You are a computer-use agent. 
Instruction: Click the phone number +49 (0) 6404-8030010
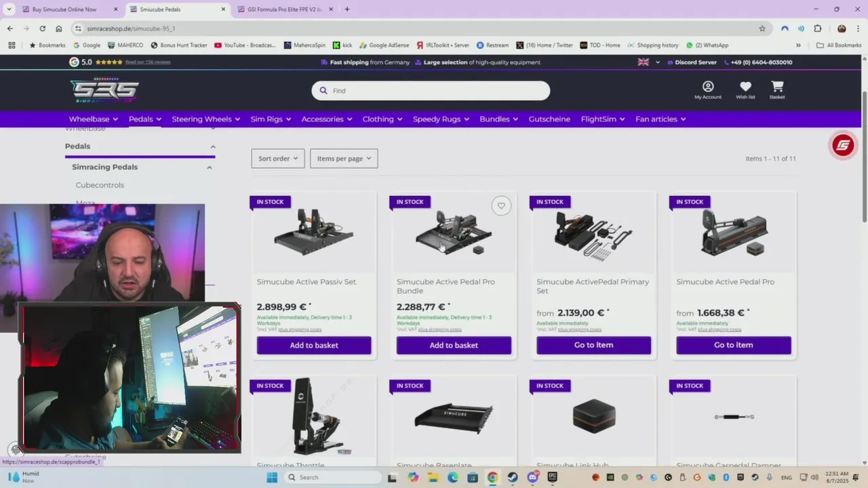(757, 62)
